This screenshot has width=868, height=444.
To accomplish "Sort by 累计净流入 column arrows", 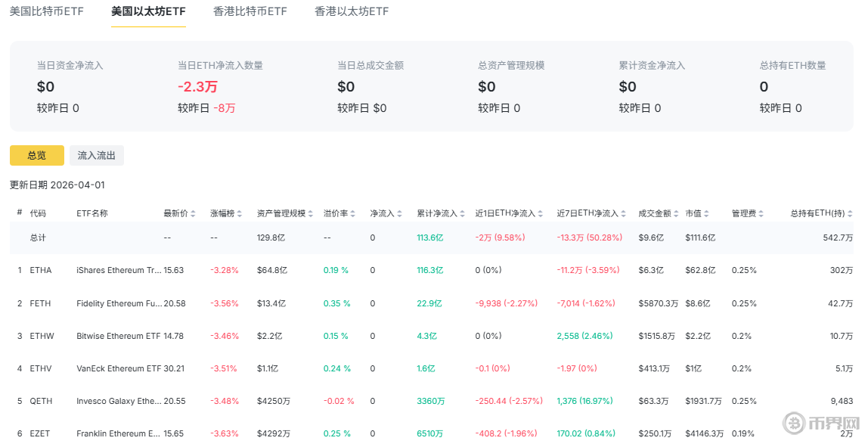I will pos(462,214).
